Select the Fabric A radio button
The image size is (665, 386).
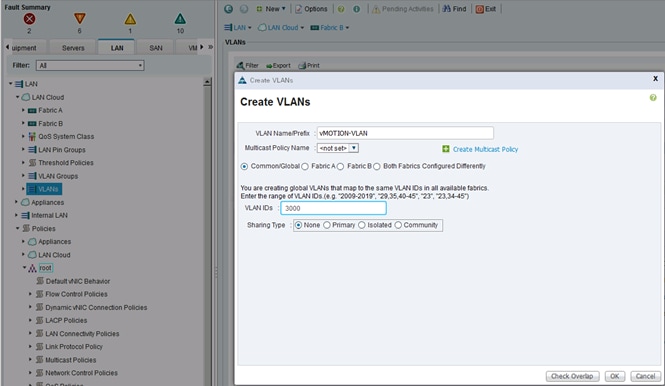pos(305,167)
